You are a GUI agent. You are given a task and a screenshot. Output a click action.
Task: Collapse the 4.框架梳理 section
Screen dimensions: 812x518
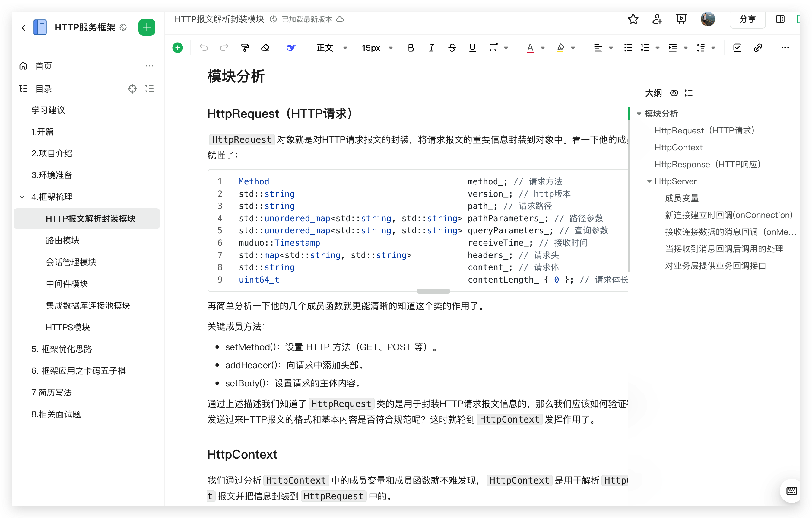[22, 197]
